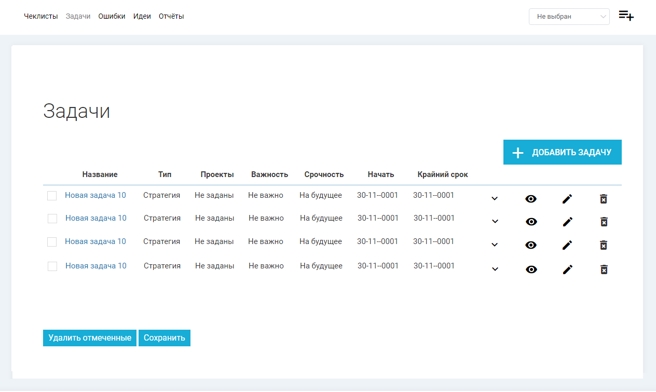Check the checkbox of the first task row
The width and height of the screenshot is (656, 392).
click(52, 196)
